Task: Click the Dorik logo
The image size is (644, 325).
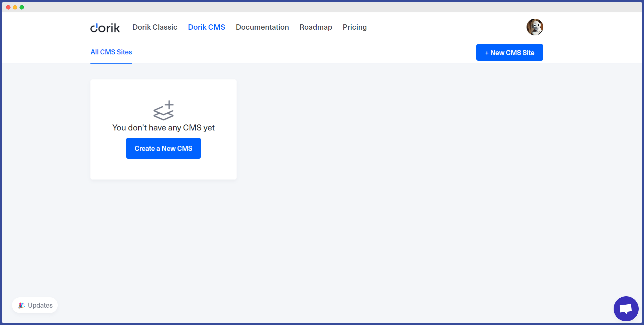Action: point(105,28)
